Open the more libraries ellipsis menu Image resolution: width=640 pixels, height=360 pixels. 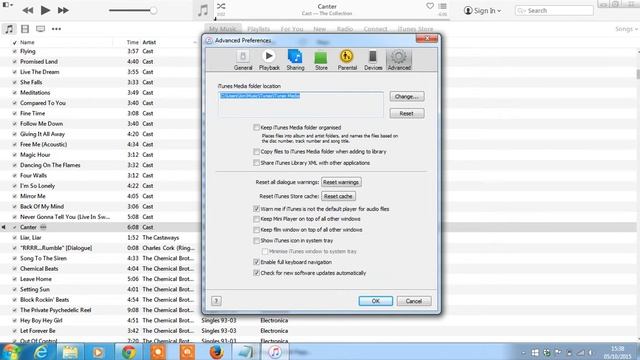click(x=56, y=29)
